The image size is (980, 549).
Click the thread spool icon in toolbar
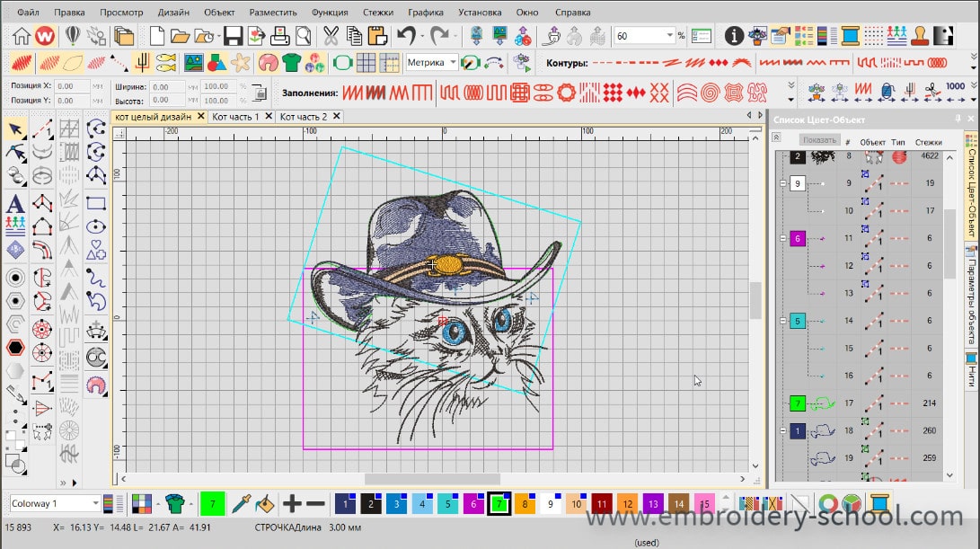(850, 36)
